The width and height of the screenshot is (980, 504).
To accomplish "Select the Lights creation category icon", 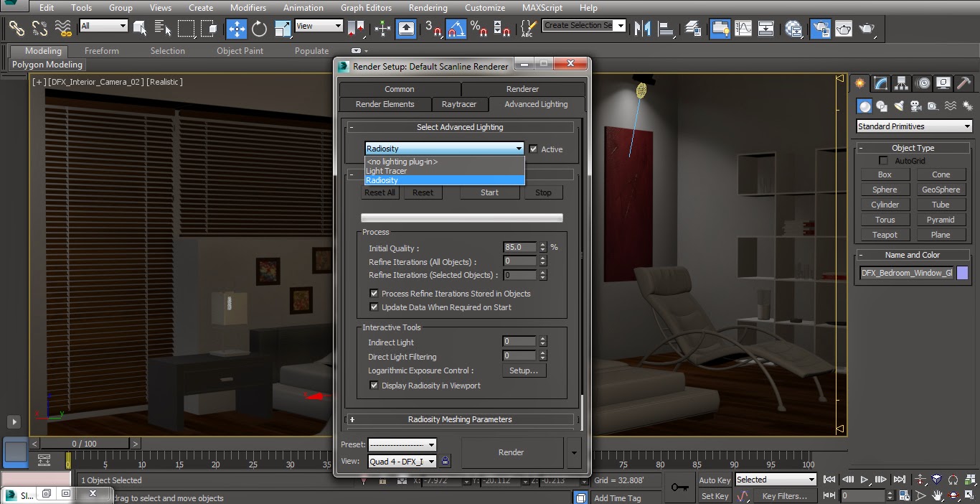I will click(x=898, y=106).
